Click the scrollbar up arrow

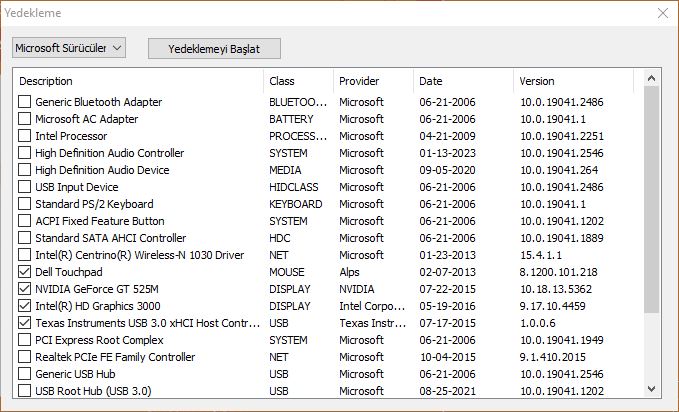pyautogui.click(x=651, y=78)
